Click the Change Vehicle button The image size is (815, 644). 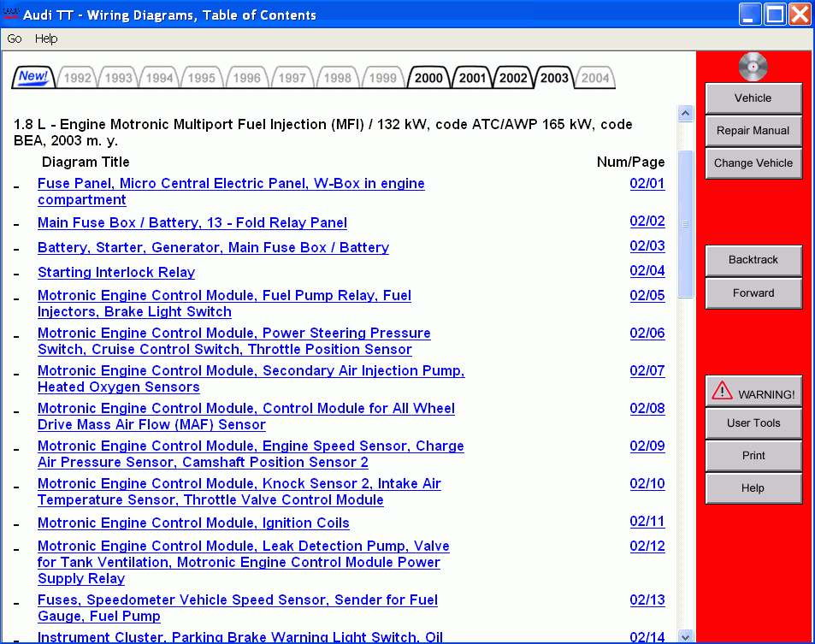point(753,163)
